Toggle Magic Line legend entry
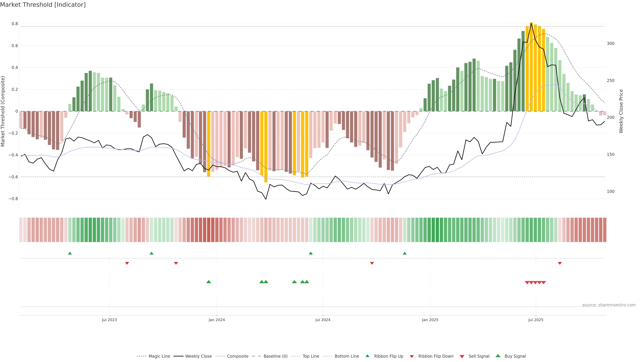Viewport: 644px width, 362px height. click(x=159, y=356)
